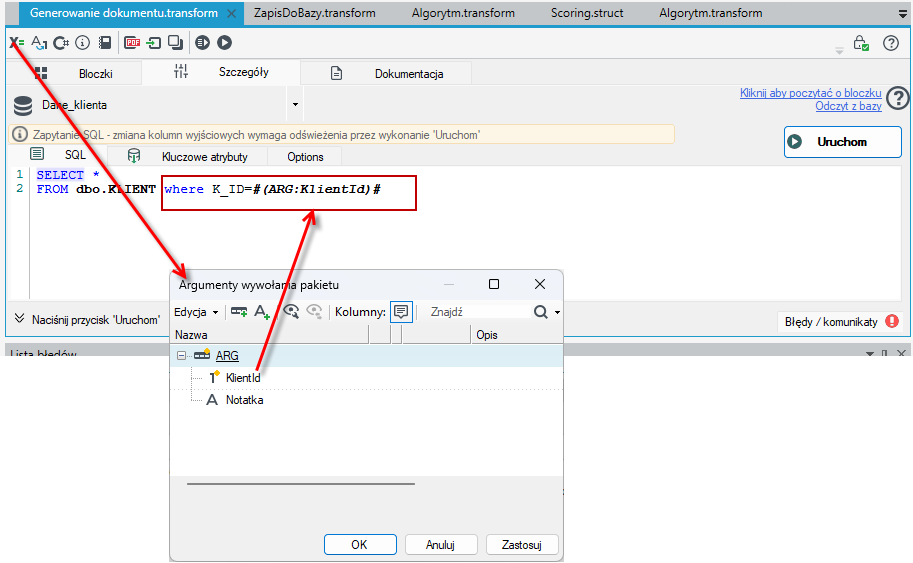
Task: Collapse the ARG tree node
Action: click(x=181, y=356)
